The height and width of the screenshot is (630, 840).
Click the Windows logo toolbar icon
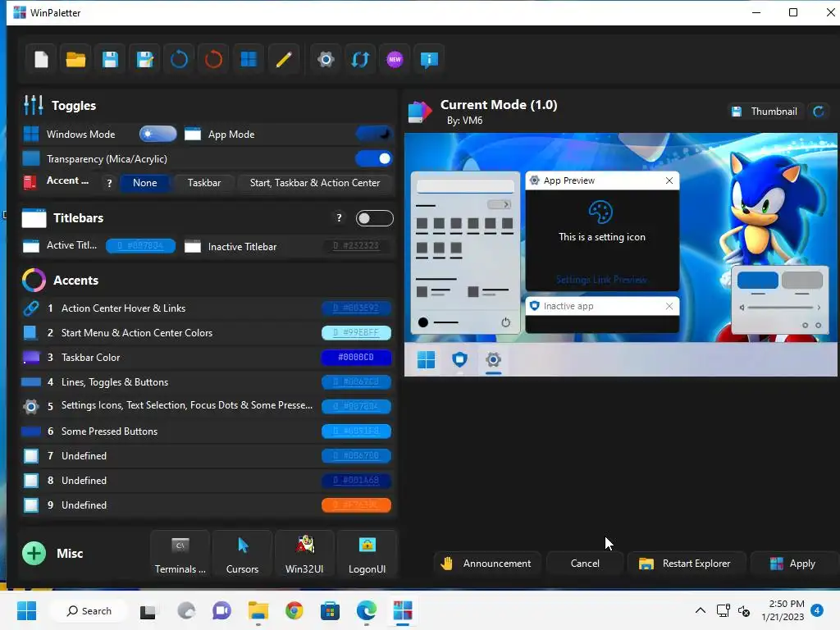click(248, 59)
